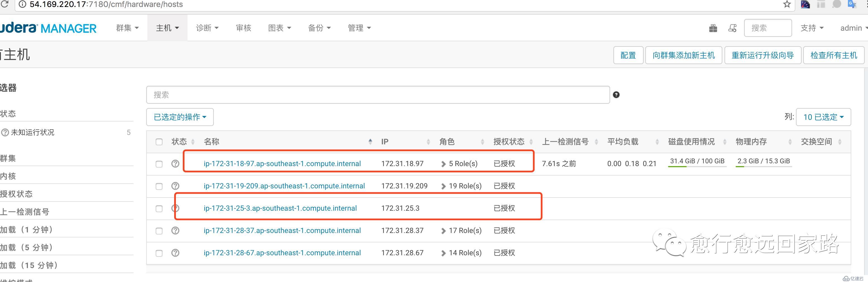
Task: Open host link ip-172-31-19-209.ap-southeast-1.compute.internal
Action: click(284, 186)
